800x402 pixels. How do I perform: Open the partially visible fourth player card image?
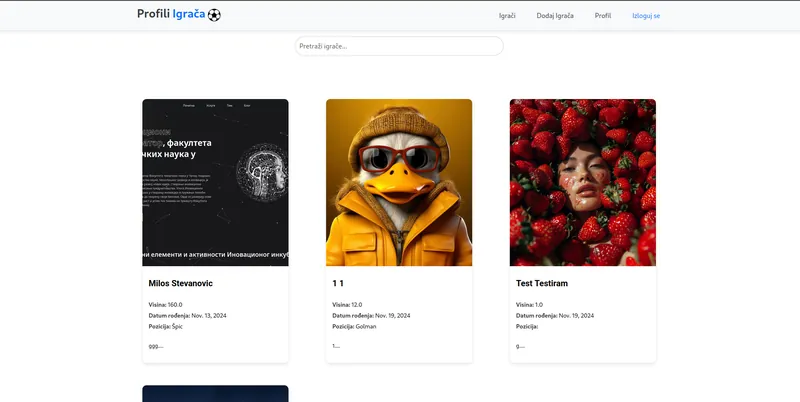[x=215, y=393]
